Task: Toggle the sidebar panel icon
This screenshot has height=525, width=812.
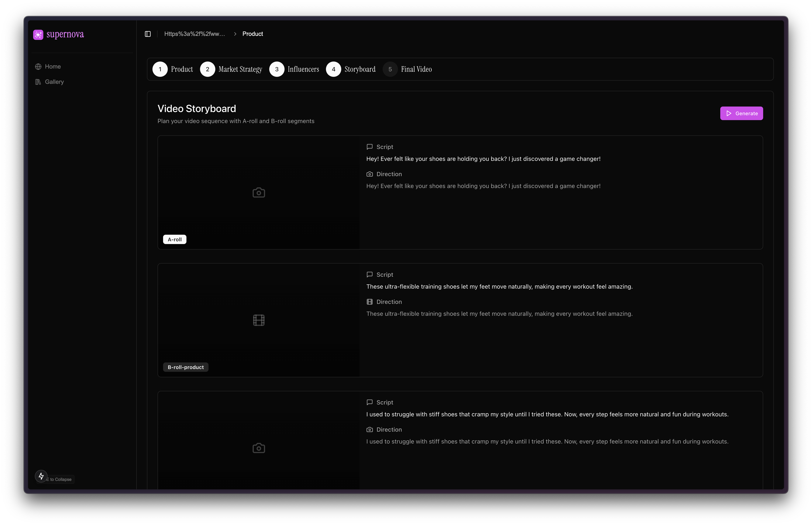Action: click(x=148, y=34)
